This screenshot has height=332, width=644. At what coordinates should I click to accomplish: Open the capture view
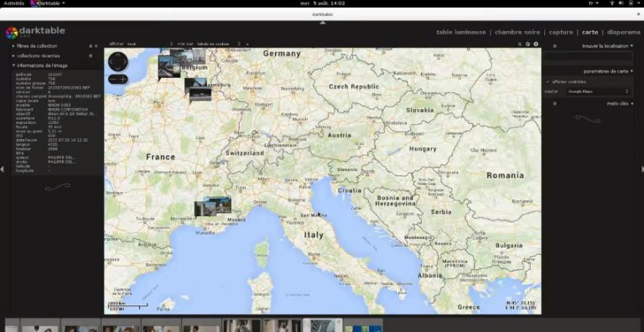(x=561, y=32)
